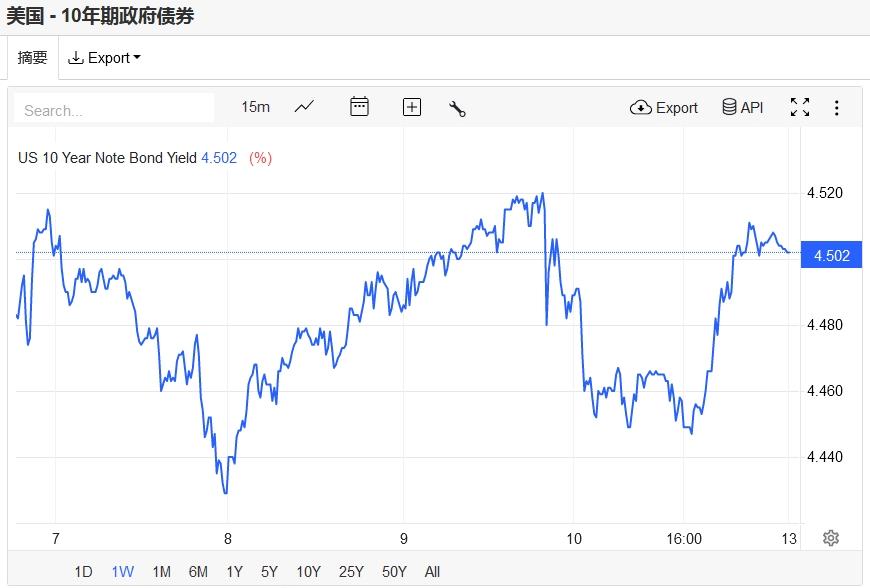Open chart settings gear icon

click(831, 538)
